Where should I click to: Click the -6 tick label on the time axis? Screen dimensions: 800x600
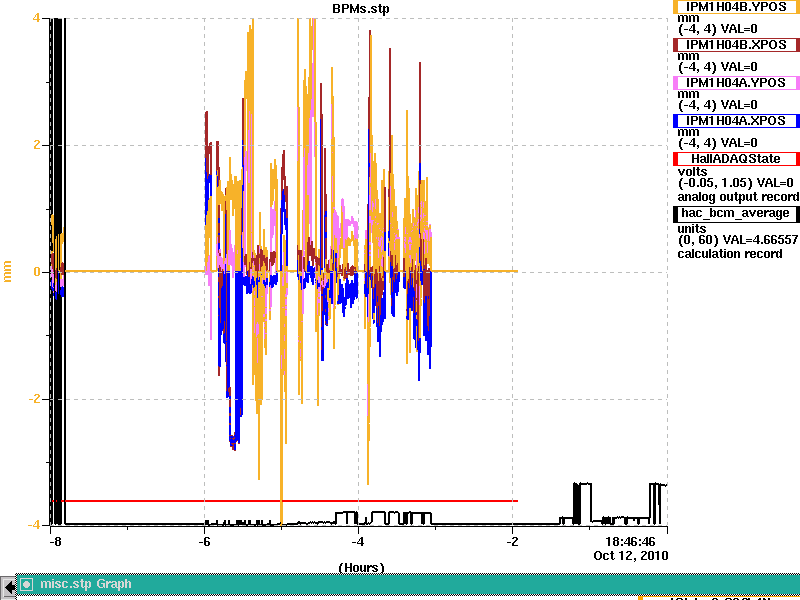point(204,542)
